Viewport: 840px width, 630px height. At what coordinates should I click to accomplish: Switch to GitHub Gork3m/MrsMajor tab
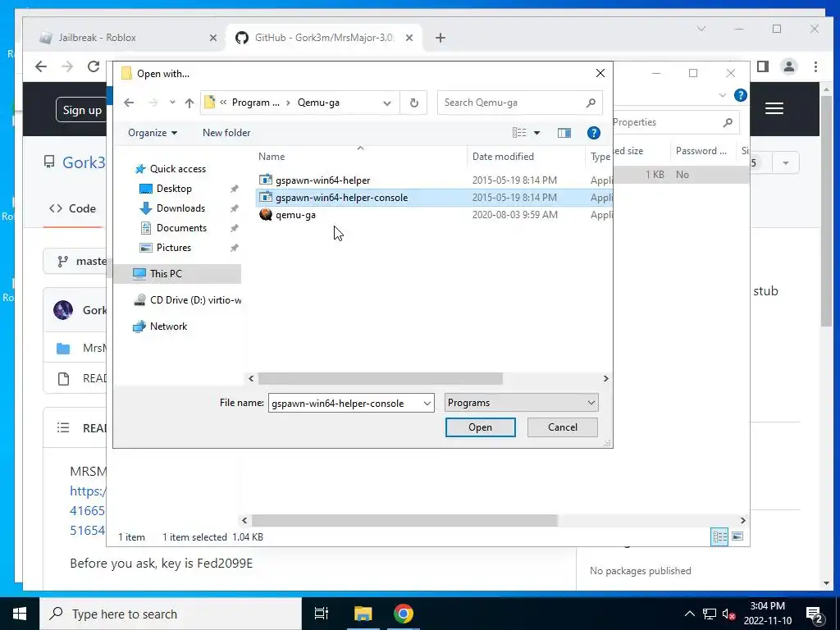(323, 38)
